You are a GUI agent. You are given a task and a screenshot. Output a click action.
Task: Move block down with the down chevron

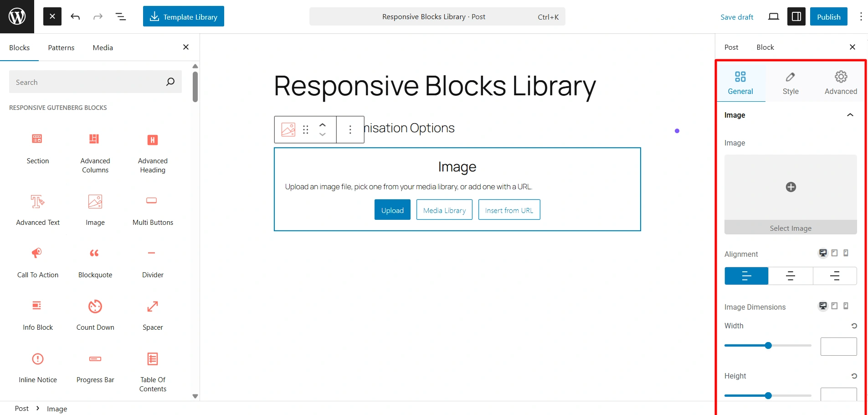click(323, 135)
